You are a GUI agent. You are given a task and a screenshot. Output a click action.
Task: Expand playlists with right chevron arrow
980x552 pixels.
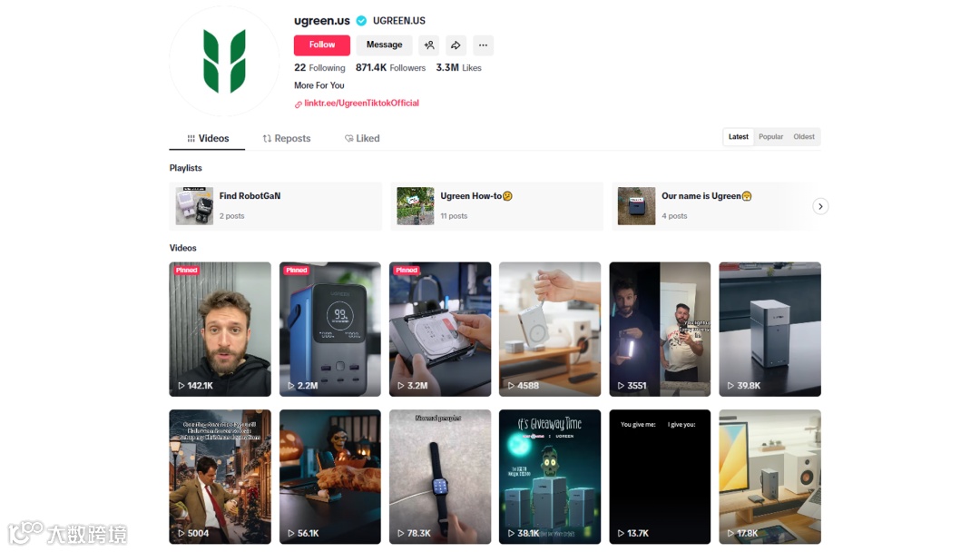point(820,206)
